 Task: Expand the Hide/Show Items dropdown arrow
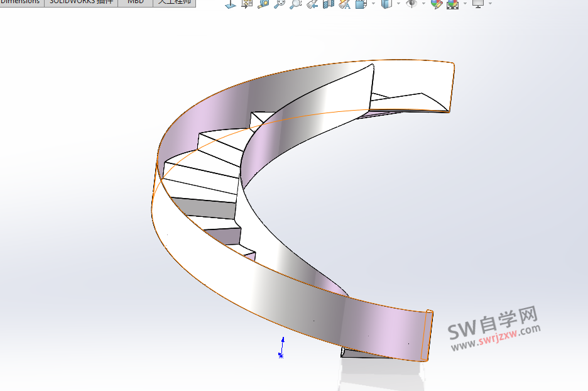(423, 4)
